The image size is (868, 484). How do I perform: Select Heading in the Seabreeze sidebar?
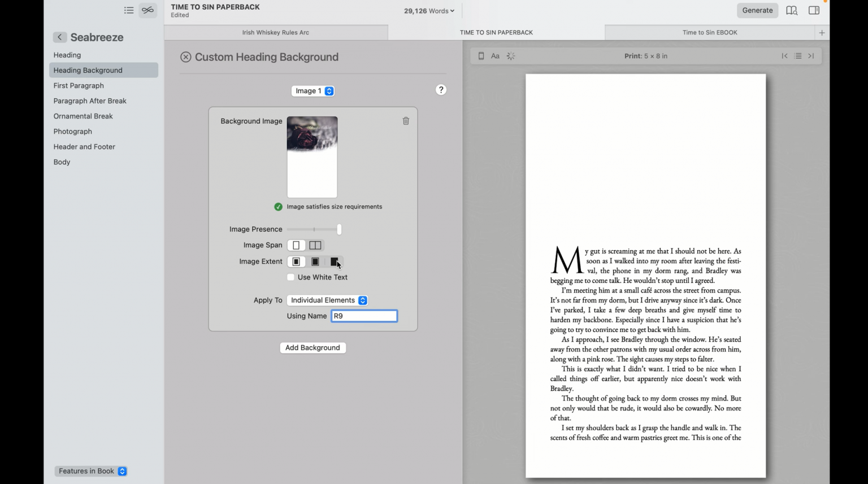(x=67, y=55)
